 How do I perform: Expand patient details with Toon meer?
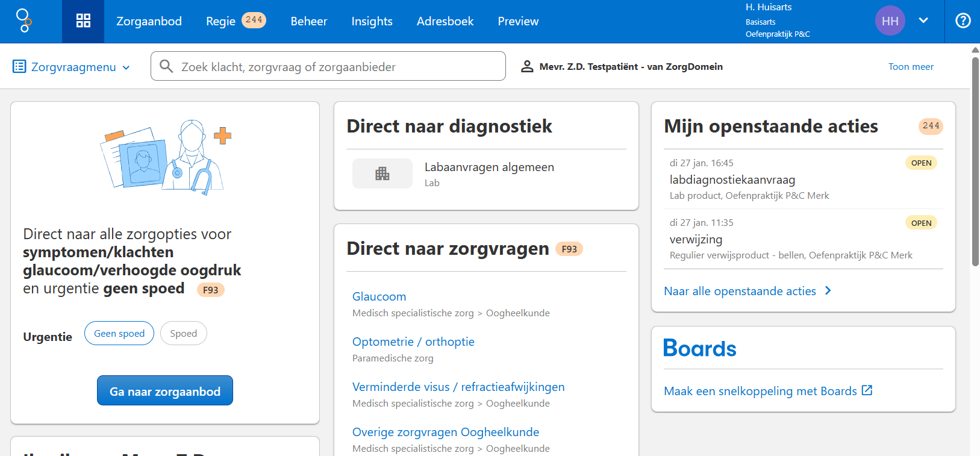tap(911, 66)
